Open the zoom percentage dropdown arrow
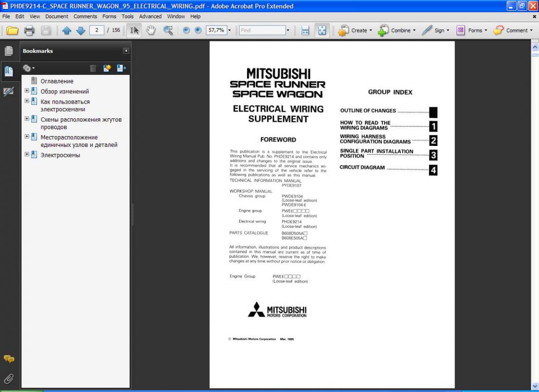 pos(229,30)
